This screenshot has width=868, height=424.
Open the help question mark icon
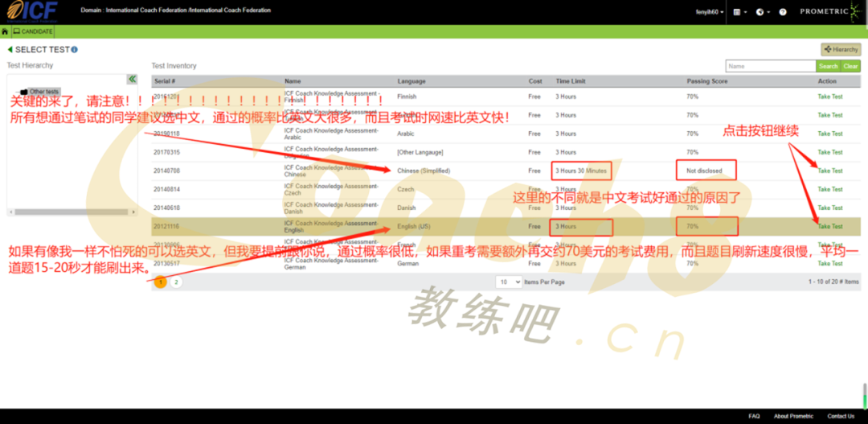coord(780,12)
